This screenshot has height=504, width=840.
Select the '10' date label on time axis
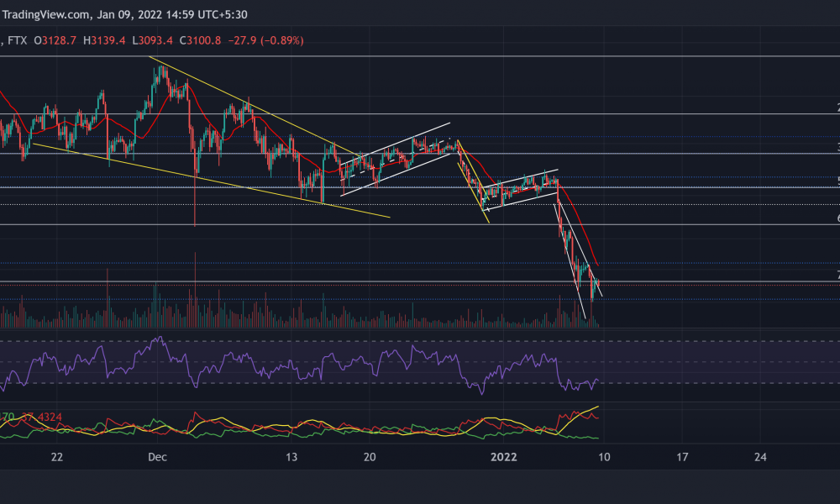pyautogui.click(x=604, y=457)
